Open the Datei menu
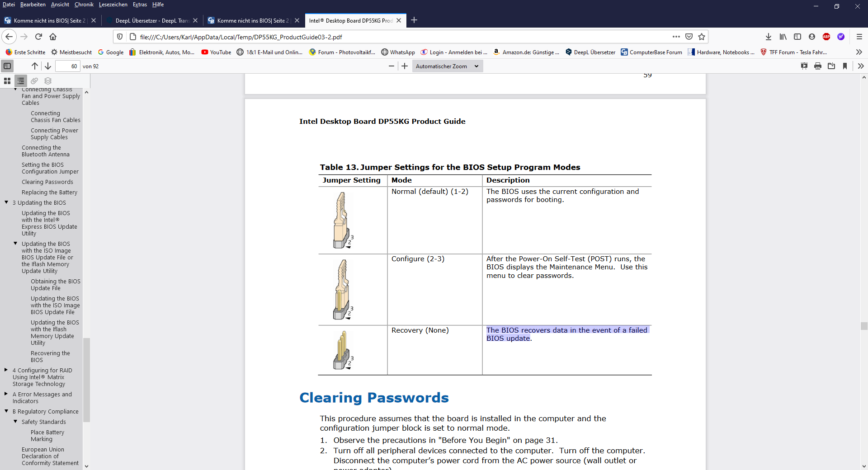Viewport: 868px width, 470px height. 9,5
